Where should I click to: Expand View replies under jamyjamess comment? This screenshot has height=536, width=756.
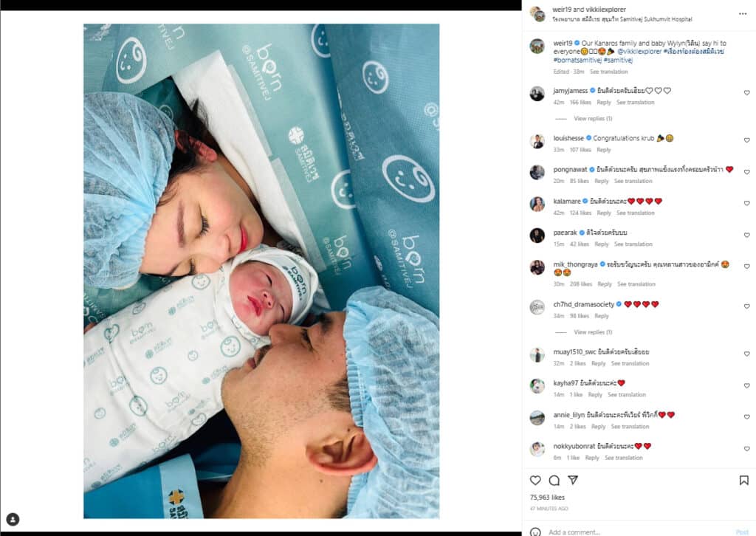[593, 119]
